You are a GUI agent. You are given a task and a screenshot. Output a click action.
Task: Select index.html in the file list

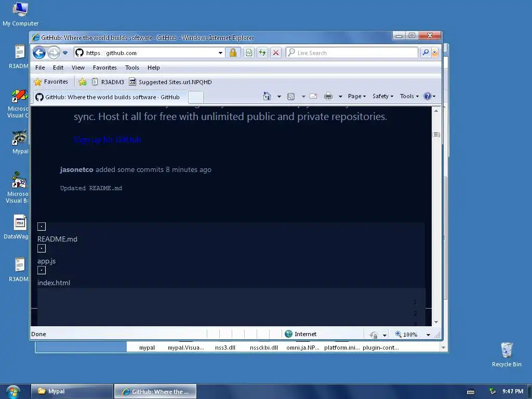pyautogui.click(x=54, y=283)
